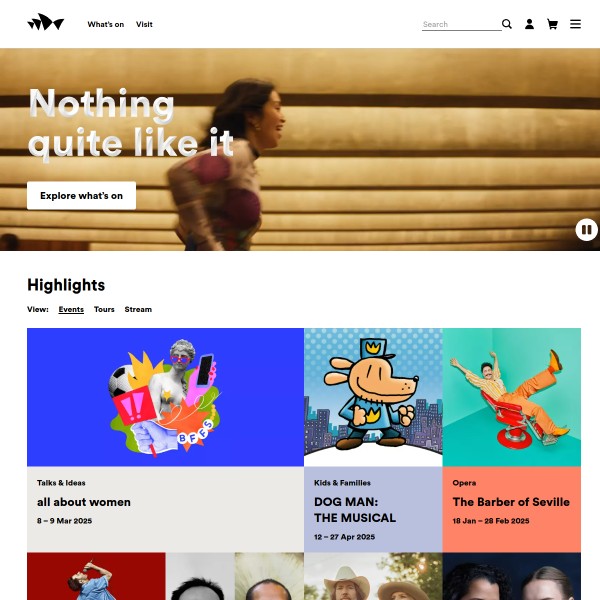This screenshot has width=600, height=600.
Task: Open the What's on menu
Action: click(106, 24)
